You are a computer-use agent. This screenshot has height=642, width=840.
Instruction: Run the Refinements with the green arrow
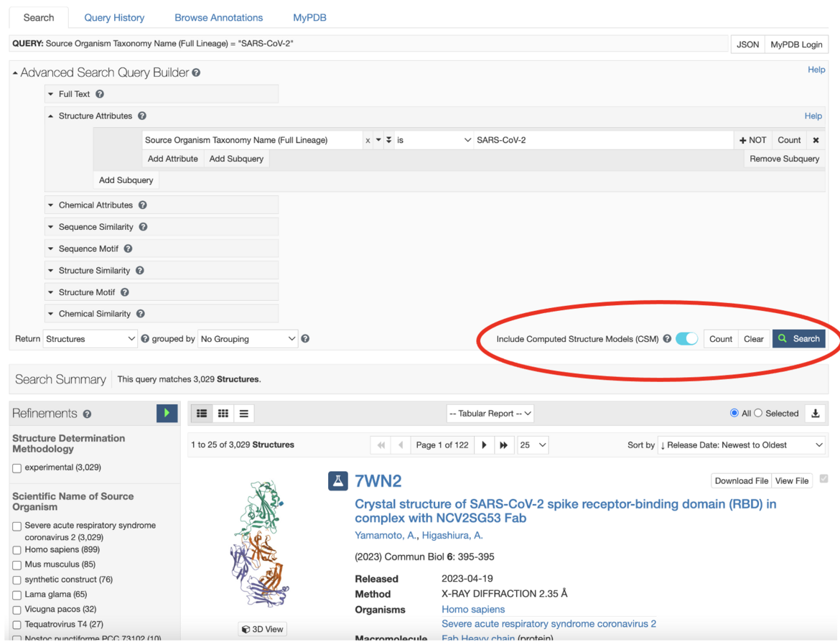point(167,413)
